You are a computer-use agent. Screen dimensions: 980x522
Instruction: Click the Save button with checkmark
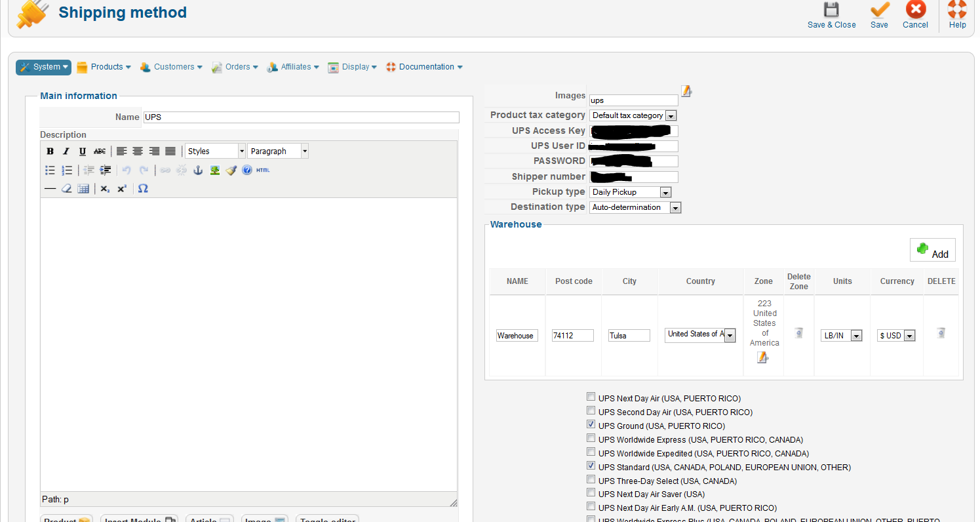click(x=879, y=16)
